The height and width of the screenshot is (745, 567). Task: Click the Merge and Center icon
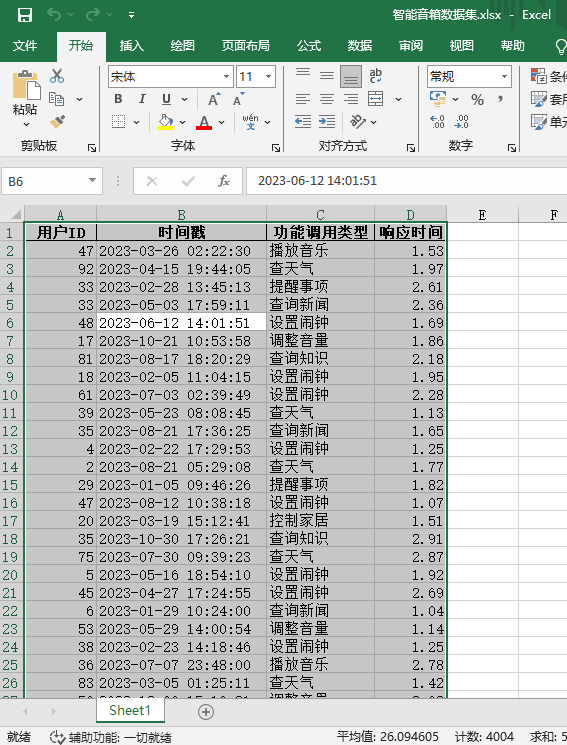tap(375, 99)
